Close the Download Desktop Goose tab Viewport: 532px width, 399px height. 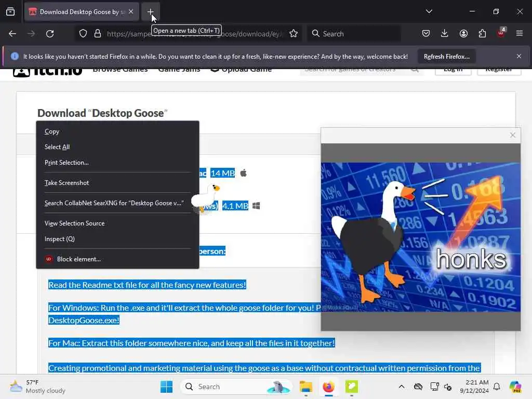point(131,11)
